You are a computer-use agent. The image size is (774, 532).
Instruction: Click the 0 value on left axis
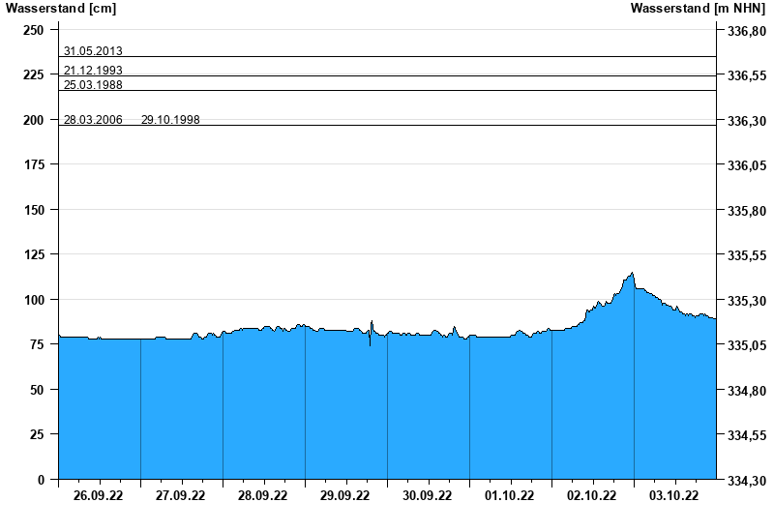click(x=41, y=480)
